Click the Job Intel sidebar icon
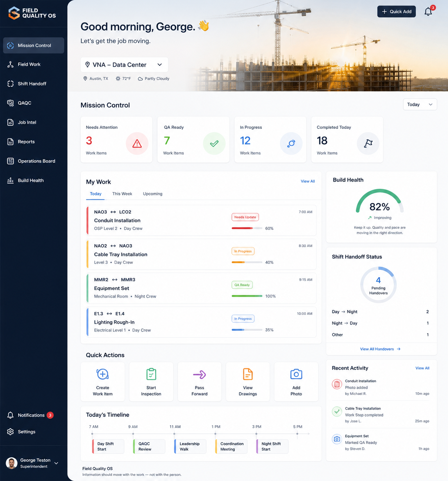 (10, 122)
